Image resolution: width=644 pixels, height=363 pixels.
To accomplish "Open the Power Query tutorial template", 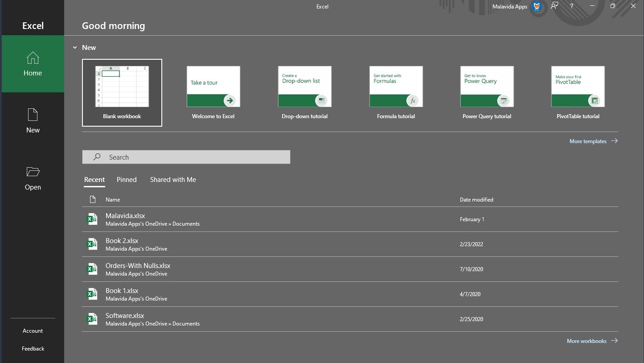I will (487, 93).
